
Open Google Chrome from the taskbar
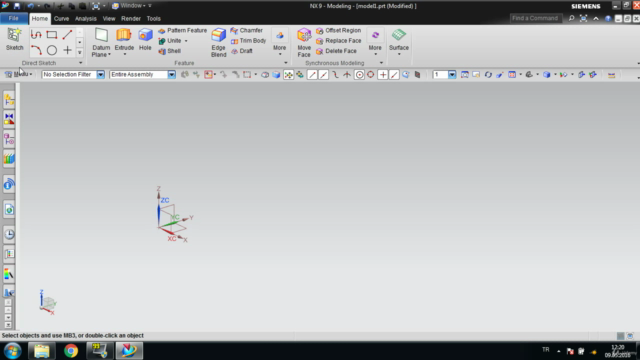click(71, 351)
